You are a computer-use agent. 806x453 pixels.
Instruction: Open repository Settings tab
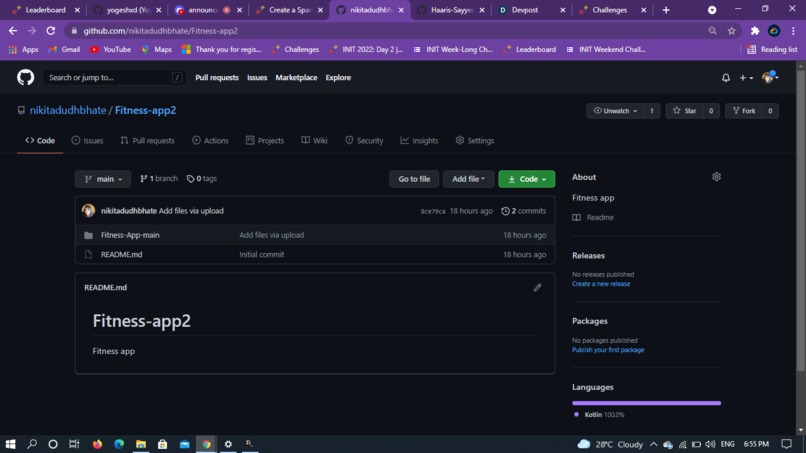pyautogui.click(x=474, y=140)
